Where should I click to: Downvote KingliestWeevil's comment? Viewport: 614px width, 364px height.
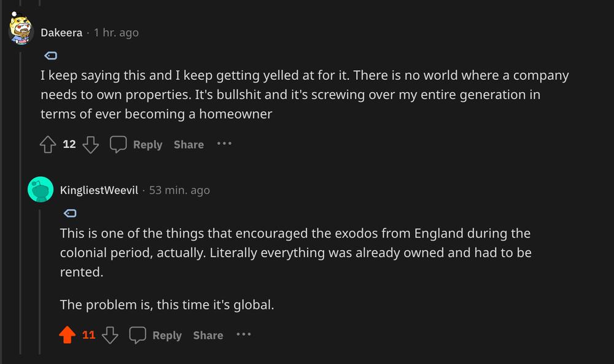tap(110, 335)
